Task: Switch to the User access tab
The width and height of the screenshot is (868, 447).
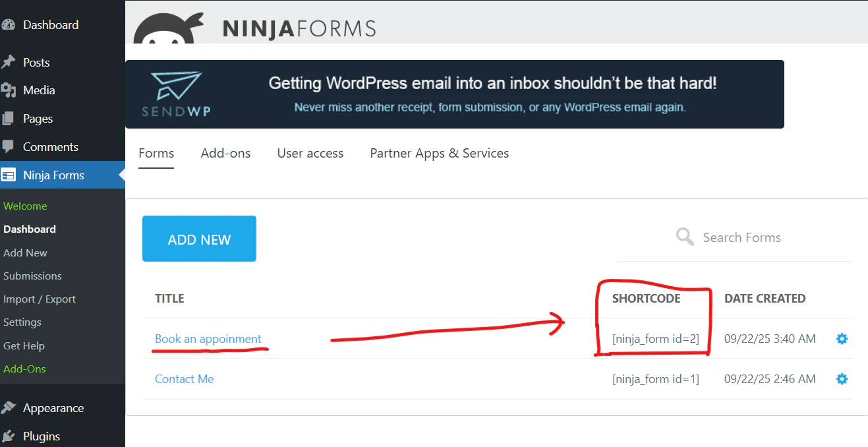Action: pyautogui.click(x=310, y=153)
